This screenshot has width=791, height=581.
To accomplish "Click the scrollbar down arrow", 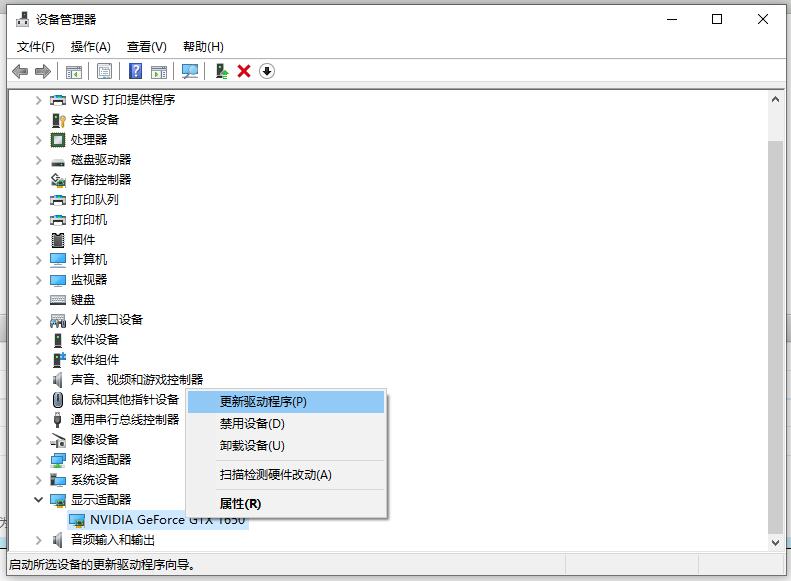I will 775,543.
